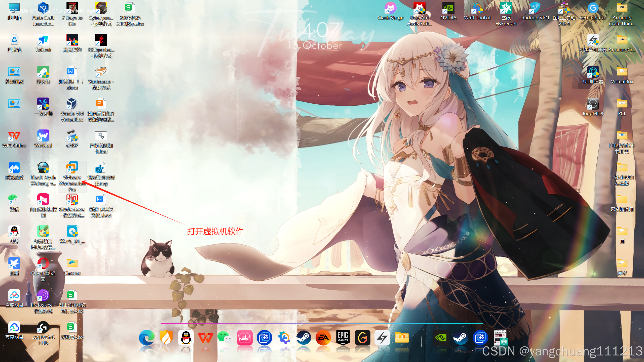Open Oracle VM VirtualBox desktop icon
The image size is (644, 362).
pos(72,110)
